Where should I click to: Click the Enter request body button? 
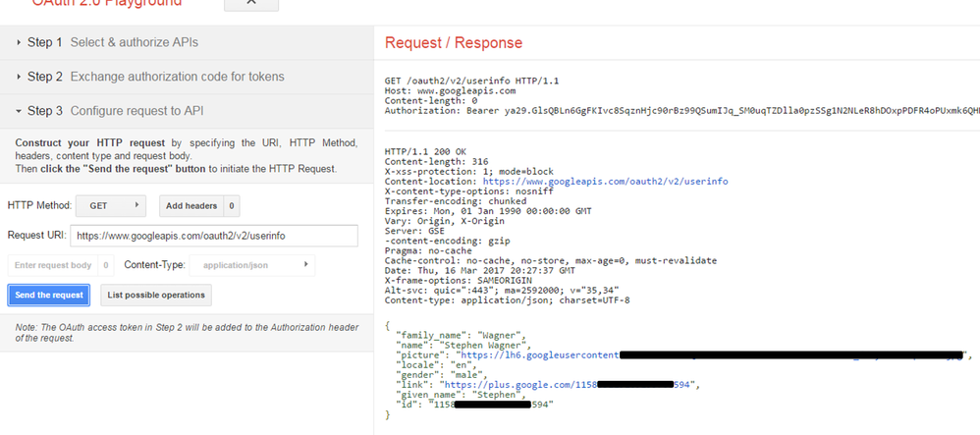(53, 265)
